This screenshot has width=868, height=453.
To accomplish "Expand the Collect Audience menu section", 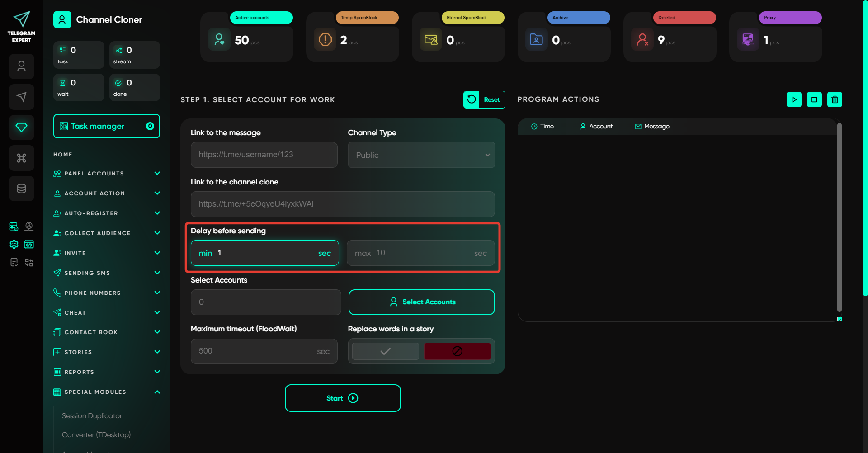I will 107,233.
